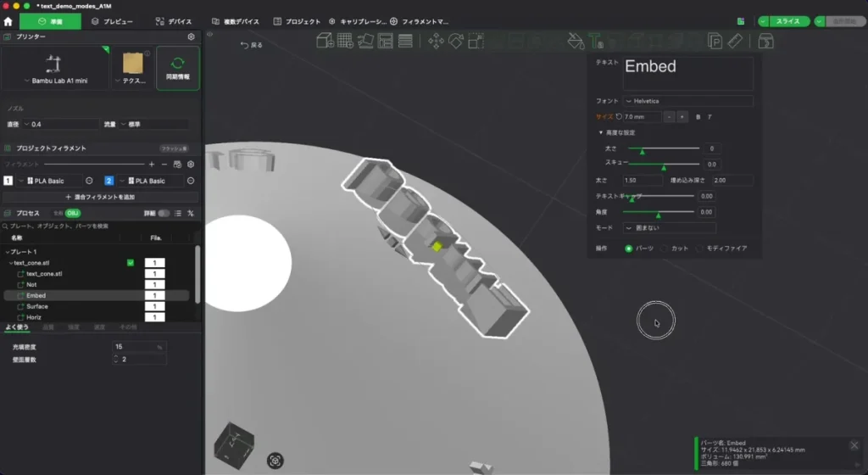Open filament settings gear icon
Screen dimensions: 868x475
[191, 165]
